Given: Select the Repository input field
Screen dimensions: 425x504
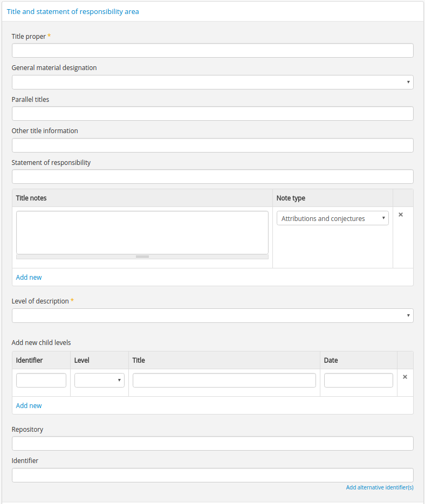Looking at the screenshot, I should (212, 444).
